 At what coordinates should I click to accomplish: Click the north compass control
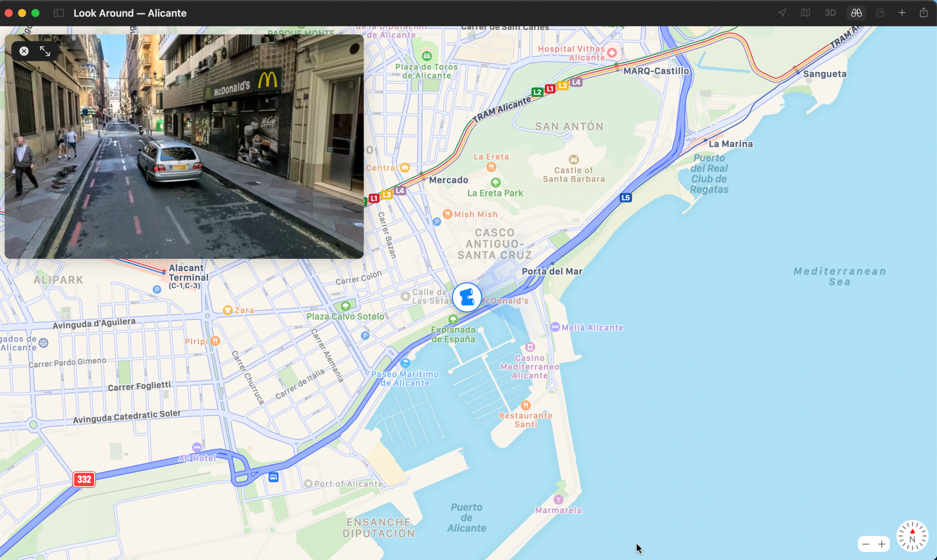point(912,536)
